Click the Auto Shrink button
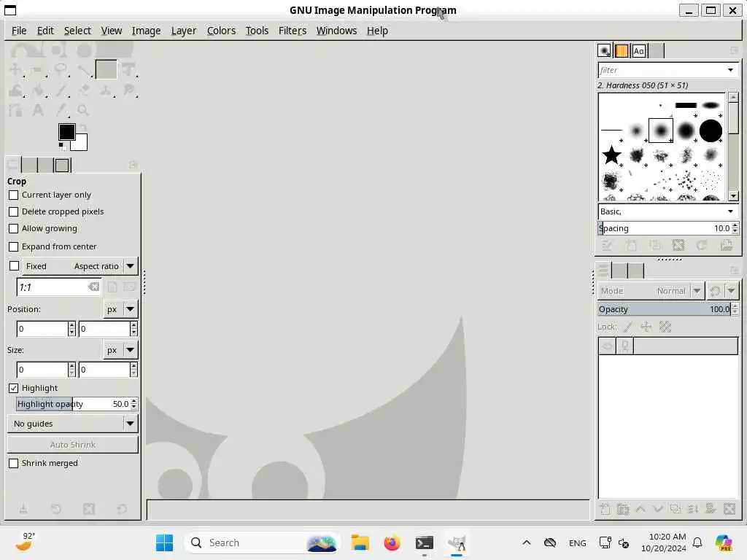 tap(73, 445)
